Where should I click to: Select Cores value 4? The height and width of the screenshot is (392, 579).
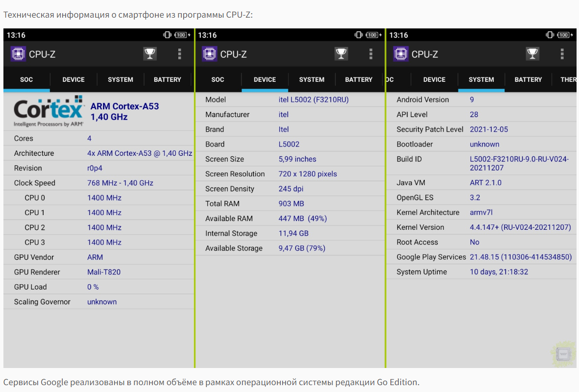(89, 139)
